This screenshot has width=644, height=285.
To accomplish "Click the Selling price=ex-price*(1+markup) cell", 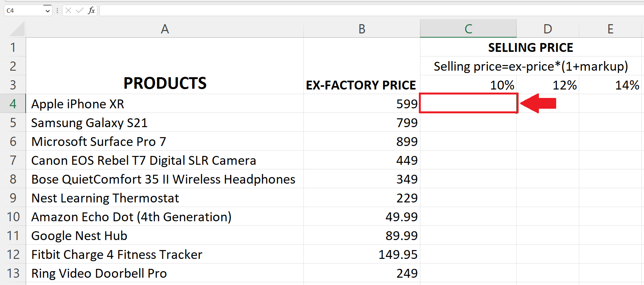I will click(531, 66).
